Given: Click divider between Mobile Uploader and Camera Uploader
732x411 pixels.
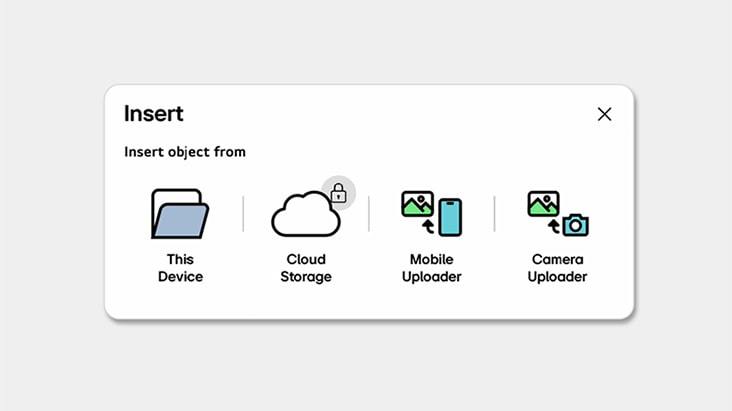Looking at the screenshot, I should [x=495, y=214].
